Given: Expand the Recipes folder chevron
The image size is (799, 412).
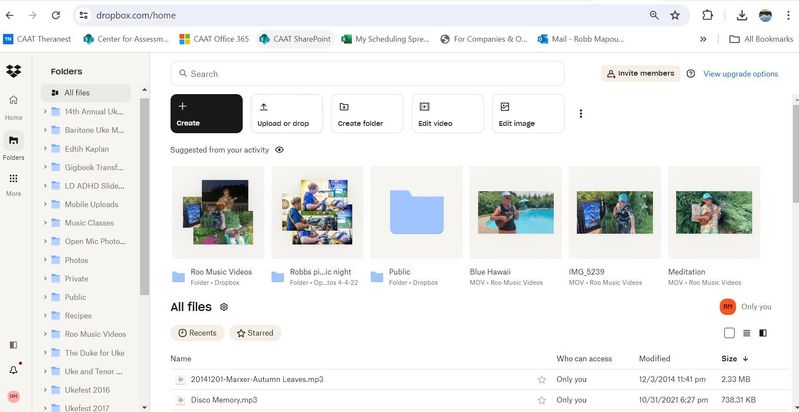Looking at the screenshot, I should tap(46, 315).
